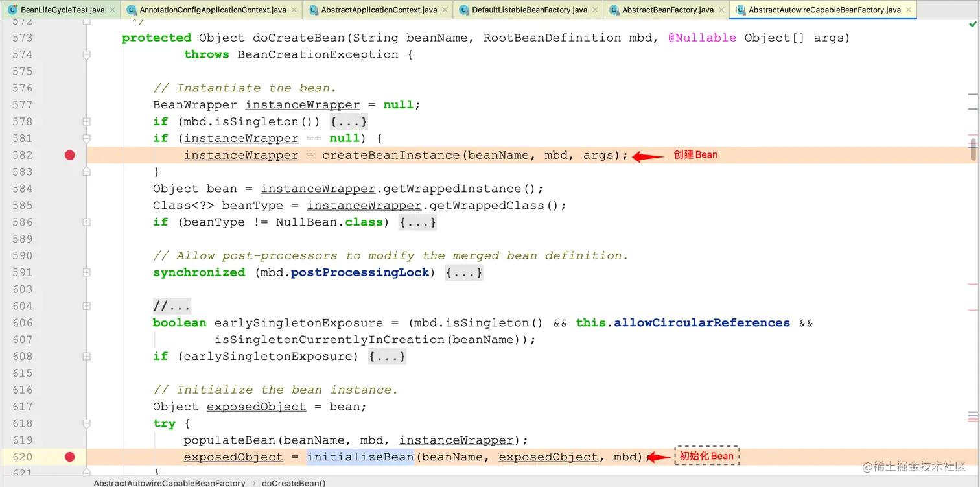Unfold the {...} placeholder after NullBean.class
Screen dimensions: 980x487
coord(418,222)
